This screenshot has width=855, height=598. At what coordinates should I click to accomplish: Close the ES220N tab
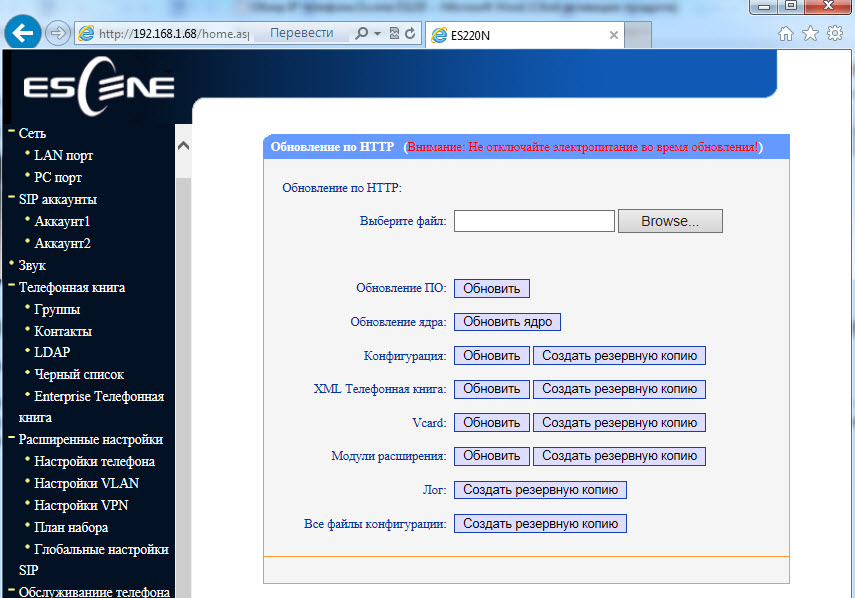tap(613, 35)
